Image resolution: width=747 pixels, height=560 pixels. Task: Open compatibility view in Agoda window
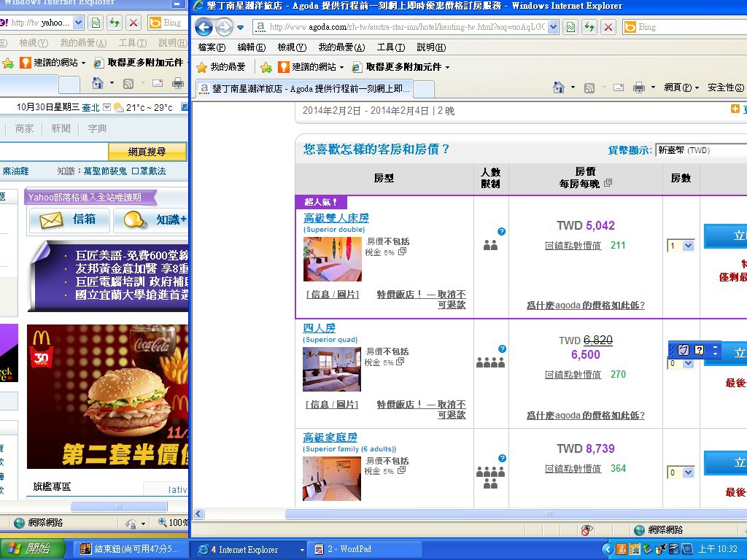coord(570,27)
